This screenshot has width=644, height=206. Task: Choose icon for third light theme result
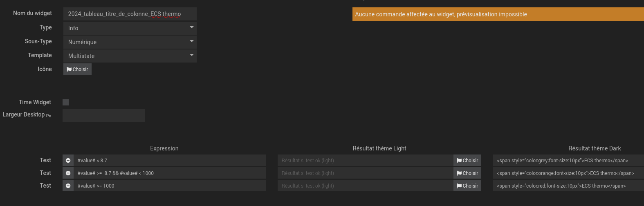coord(467,186)
